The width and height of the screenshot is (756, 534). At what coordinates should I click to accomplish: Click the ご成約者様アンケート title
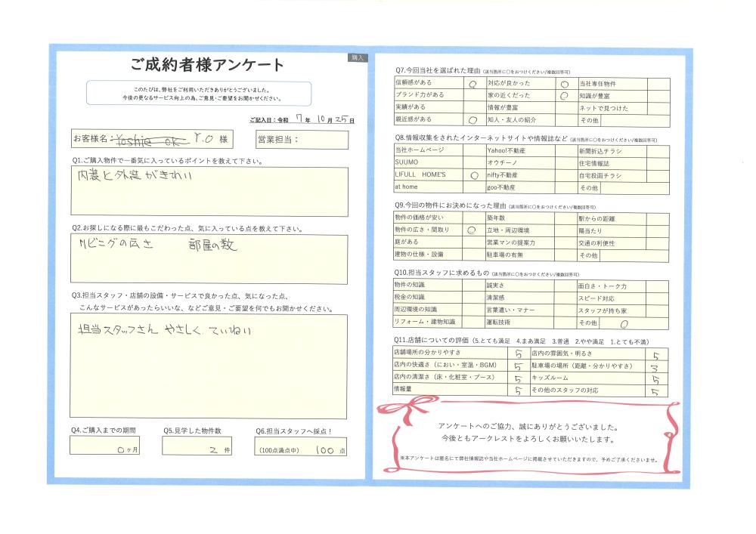[x=208, y=64]
